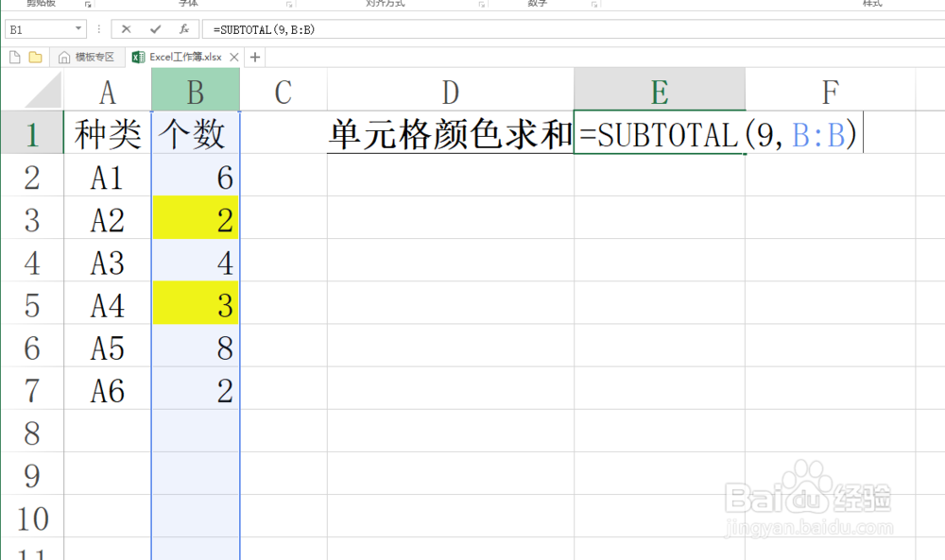Select column C header
Image resolution: width=945 pixels, height=560 pixels.
click(283, 91)
